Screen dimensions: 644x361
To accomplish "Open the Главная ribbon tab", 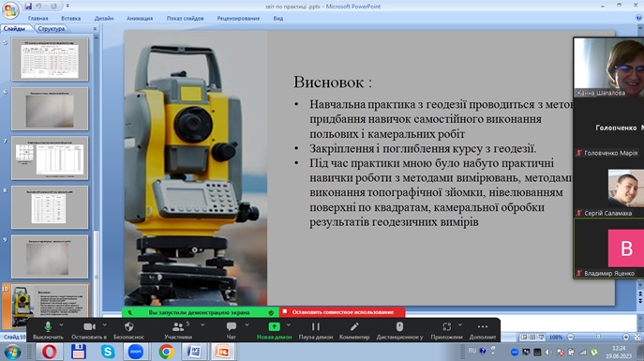I will (37, 19).
